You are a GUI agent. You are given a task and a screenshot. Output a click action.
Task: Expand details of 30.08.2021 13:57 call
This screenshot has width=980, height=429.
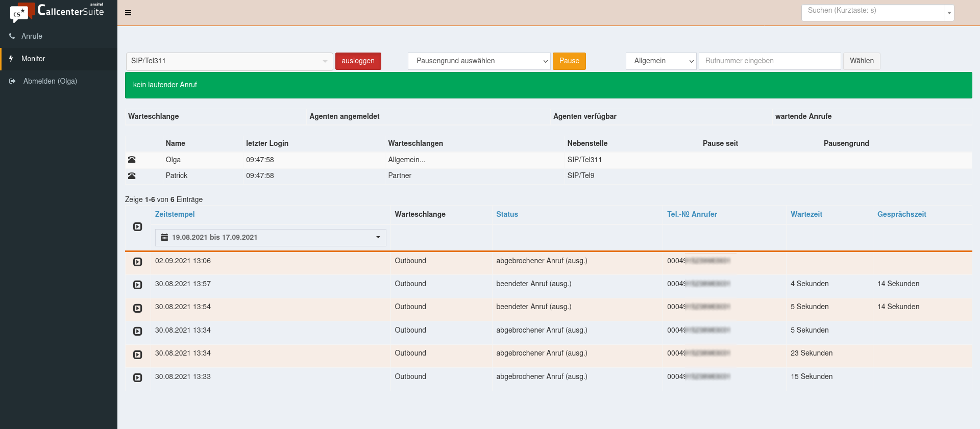[x=137, y=285]
